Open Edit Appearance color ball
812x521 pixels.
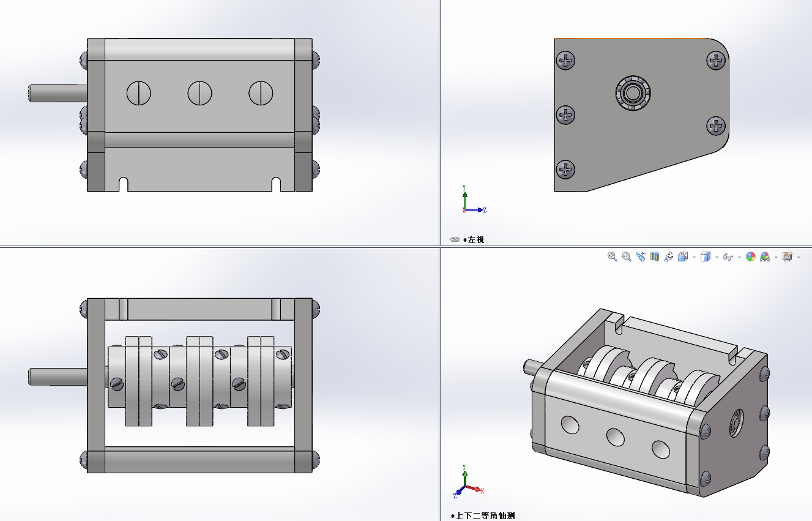751,257
